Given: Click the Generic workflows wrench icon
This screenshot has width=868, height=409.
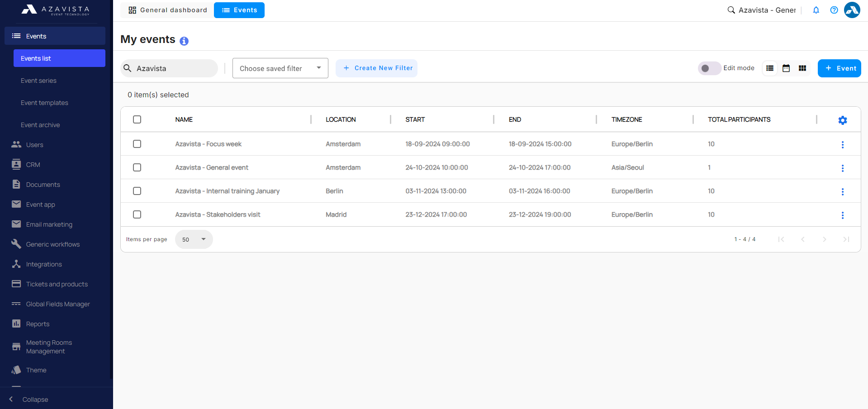Looking at the screenshot, I should [x=16, y=244].
